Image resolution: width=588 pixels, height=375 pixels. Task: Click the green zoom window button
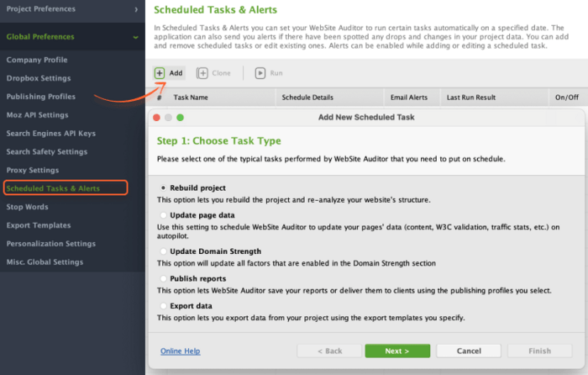pyautogui.click(x=180, y=118)
